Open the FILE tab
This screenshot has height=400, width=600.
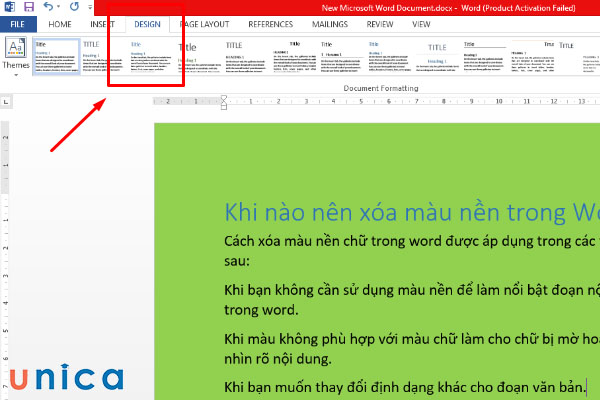[x=18, y=24]
